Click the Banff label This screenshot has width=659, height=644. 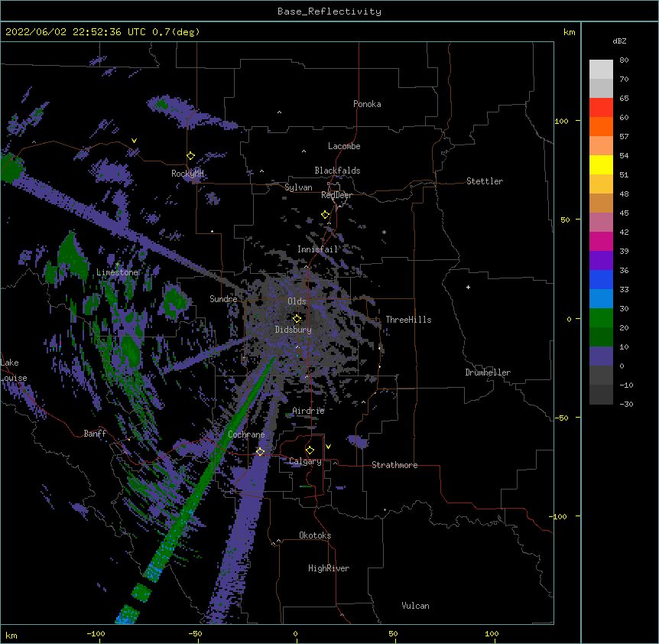(95, 434)
